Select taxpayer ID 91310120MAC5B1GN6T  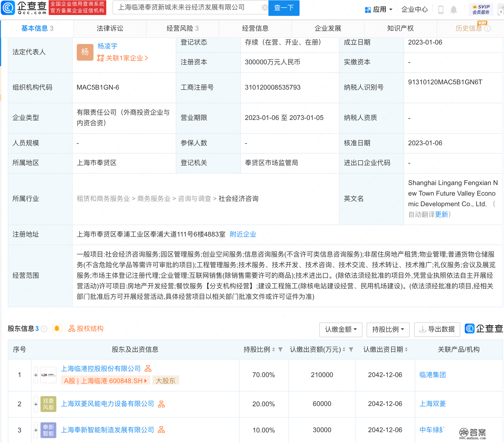pyautogui.click(x=445, y=82)
